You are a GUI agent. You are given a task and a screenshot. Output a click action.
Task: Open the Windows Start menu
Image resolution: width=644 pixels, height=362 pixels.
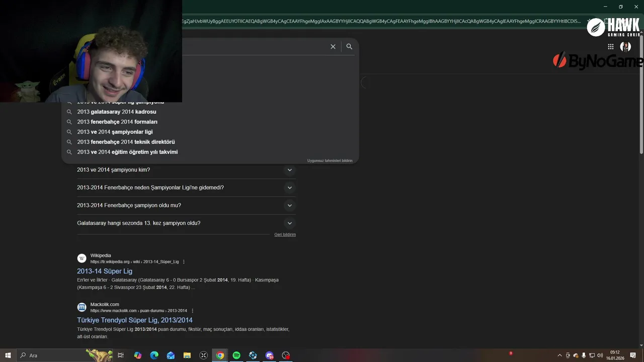(8, 355)
